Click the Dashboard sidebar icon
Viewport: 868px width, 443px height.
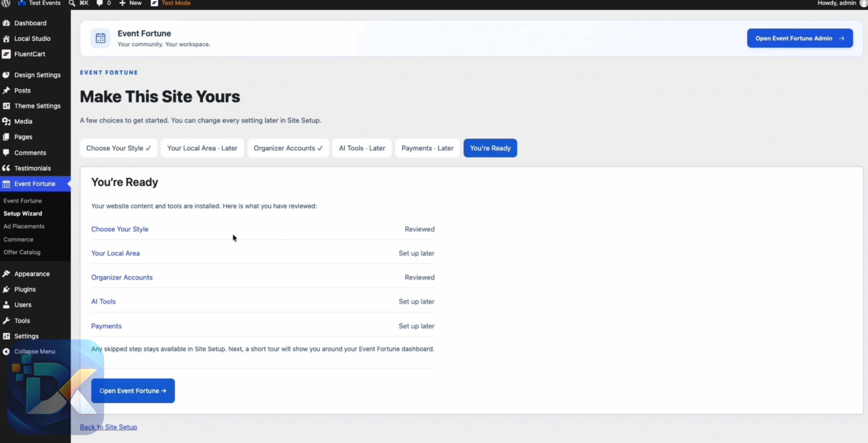pyautogui.click(x=6, y=23)
